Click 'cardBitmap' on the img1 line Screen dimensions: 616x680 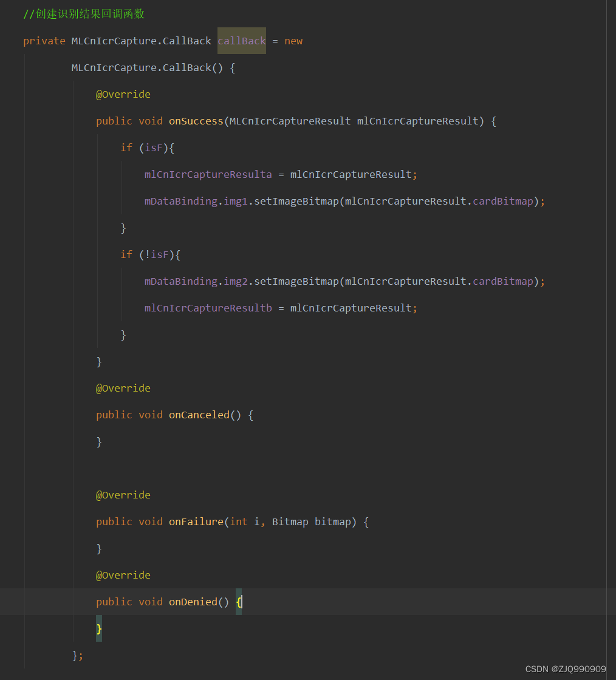pos(503,201)
